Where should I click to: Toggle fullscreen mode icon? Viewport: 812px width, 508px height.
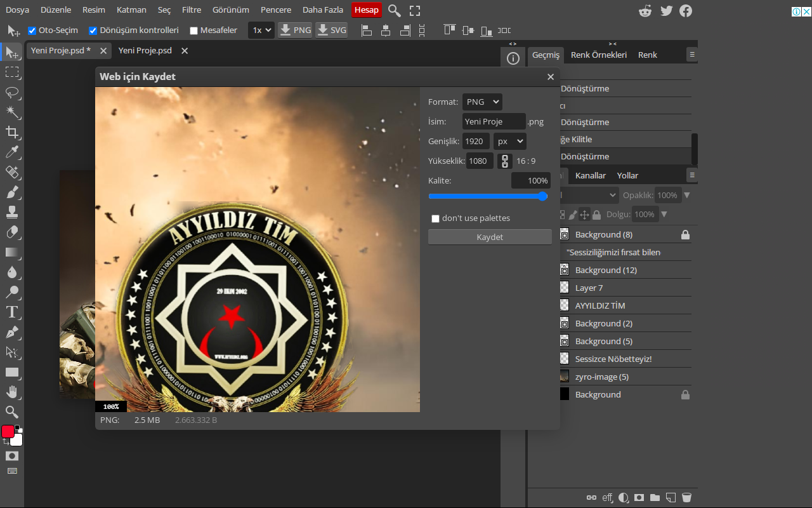[415, 10]
